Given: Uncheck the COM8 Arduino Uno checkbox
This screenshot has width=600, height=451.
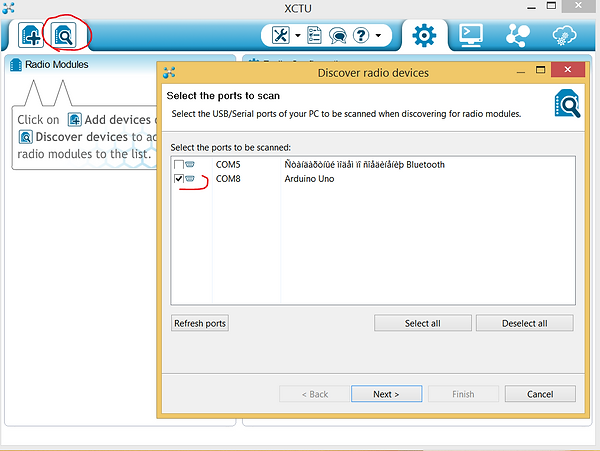Looking at the screenshot, I should click(178, 179).
